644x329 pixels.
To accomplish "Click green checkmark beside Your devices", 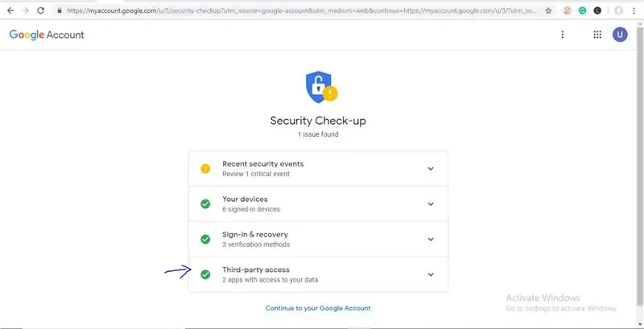I will (x=205, y=204).
